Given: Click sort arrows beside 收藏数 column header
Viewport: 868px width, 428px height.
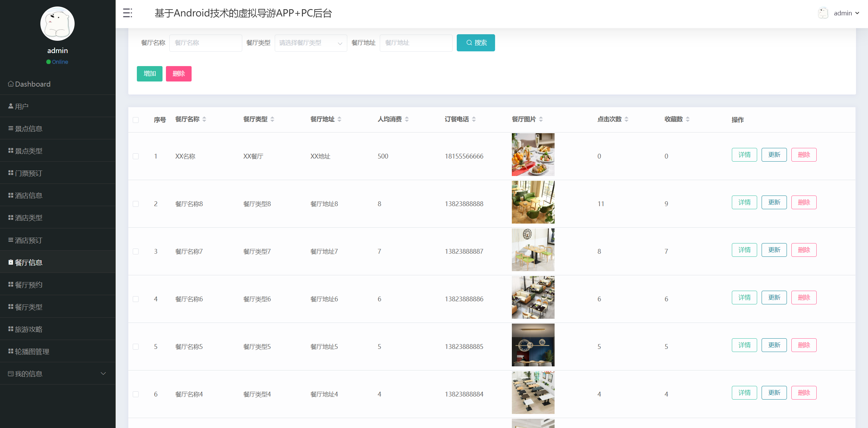Looking at the screenshot, I should tap(688, 119).
